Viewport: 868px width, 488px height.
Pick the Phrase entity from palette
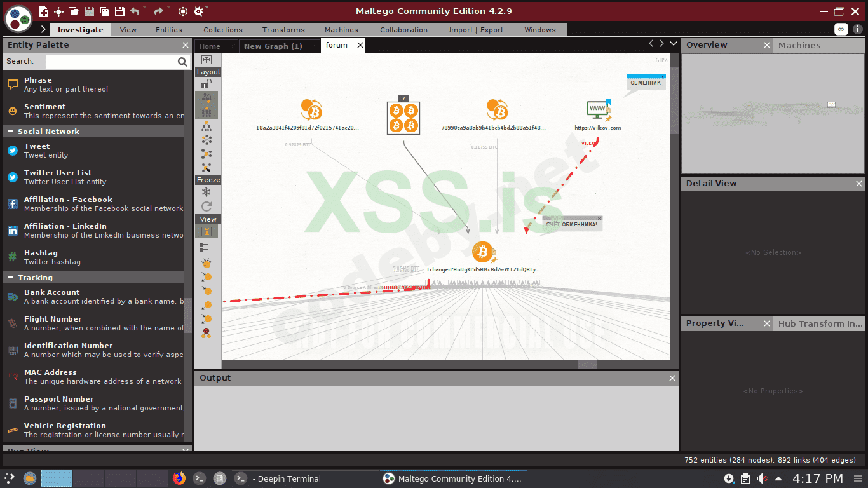point(95,85)
